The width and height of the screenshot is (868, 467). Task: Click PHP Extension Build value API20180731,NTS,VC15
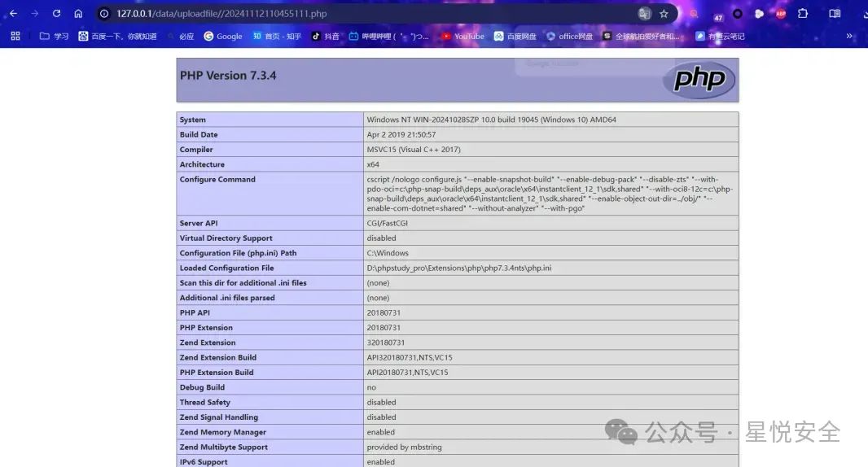click(407, 373)
